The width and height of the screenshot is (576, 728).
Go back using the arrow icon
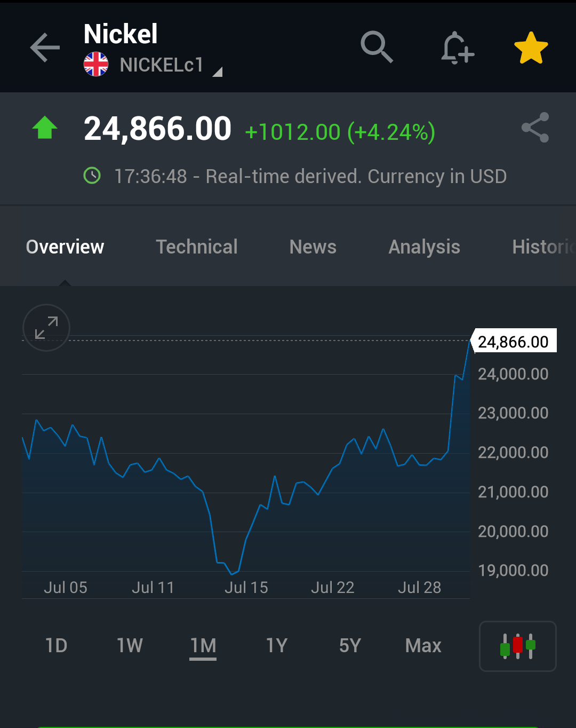45,48
